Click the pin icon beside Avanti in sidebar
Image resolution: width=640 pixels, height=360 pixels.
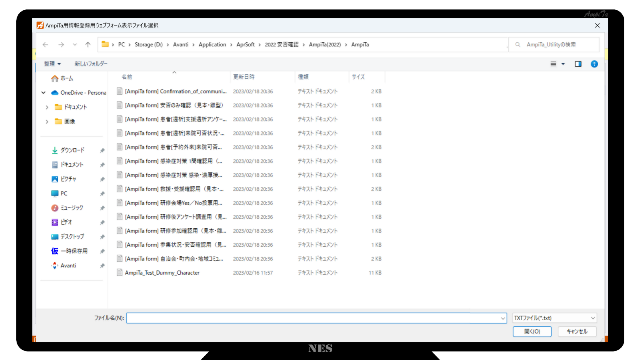[x=102, y=266]
